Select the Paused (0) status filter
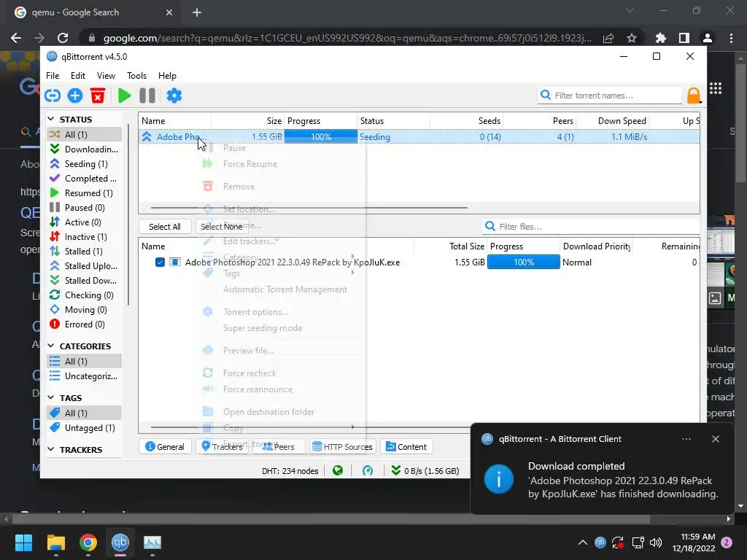The width and height of the screenshot is (747, 560). pos(85,208)
